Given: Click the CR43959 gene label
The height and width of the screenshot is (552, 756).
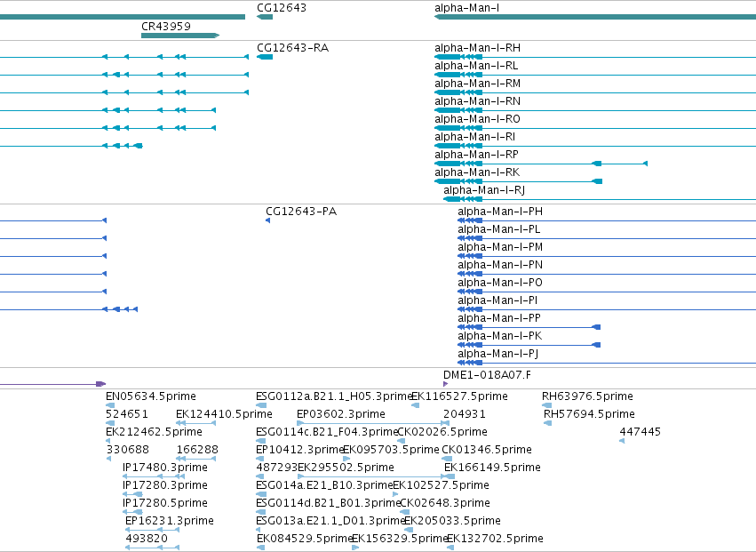Looking at the screenshot, I should click(166, 27).
